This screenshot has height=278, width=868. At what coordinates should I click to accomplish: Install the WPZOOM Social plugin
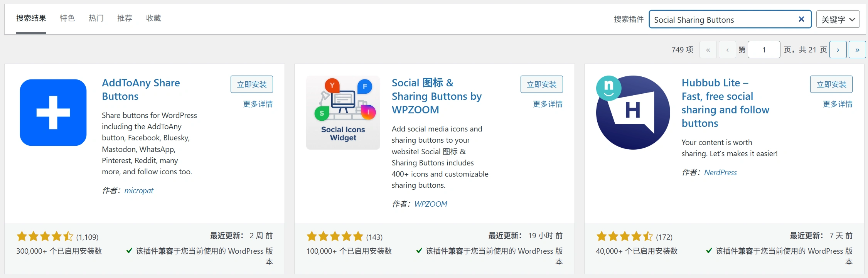click(541, 84)
